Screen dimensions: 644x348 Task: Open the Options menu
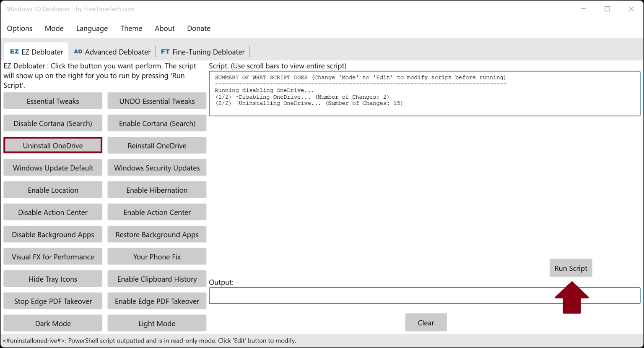19,28
